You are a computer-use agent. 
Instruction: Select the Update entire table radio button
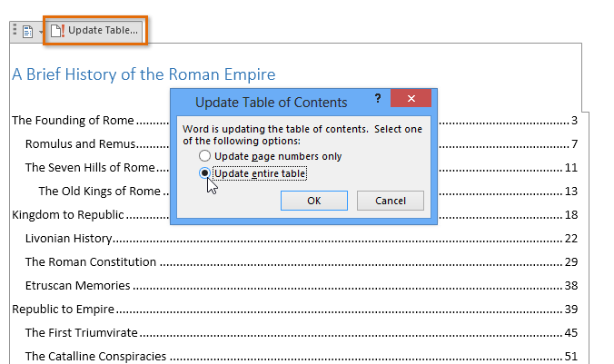[x=205, y=173]
